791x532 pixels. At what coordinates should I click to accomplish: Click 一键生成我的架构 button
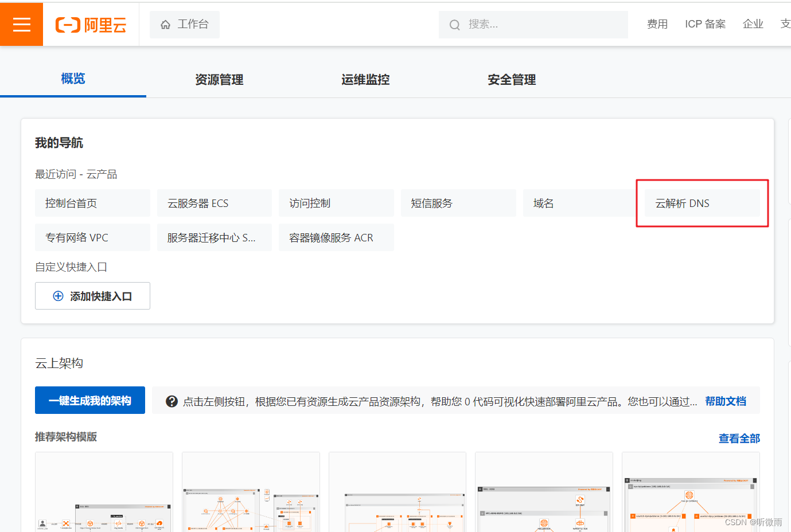pyautogui.click(x=90, y=400)
